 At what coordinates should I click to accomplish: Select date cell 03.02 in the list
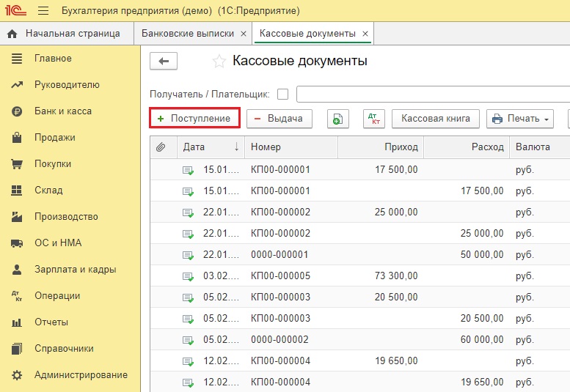(221, 275)
